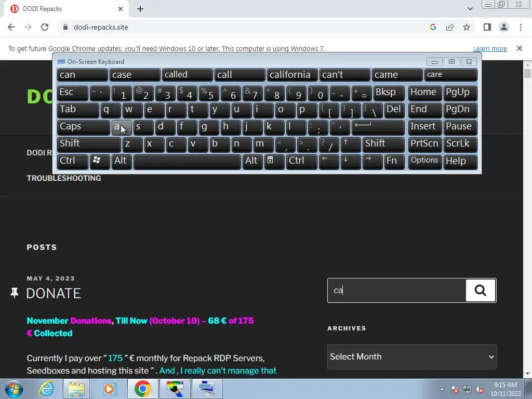This screenshot has height=399, width=532.
Task: Open the TROUBLESHOOTING menu item
Action: tap(64, 178)
